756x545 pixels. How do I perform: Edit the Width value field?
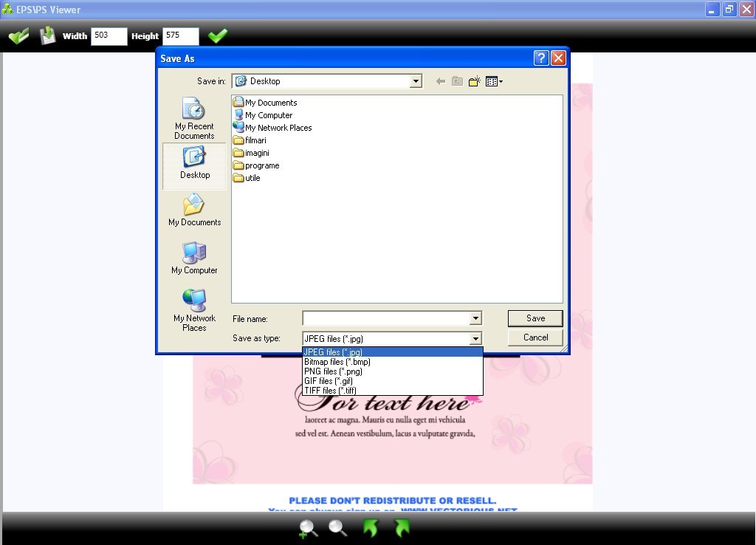(109, 35)
